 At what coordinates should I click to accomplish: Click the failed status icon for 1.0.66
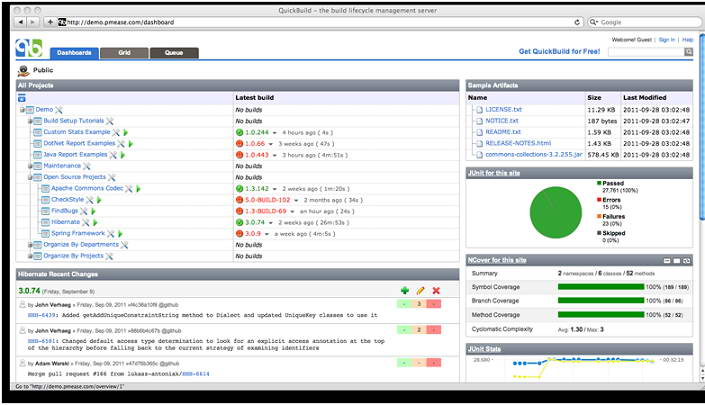point(239,143)
